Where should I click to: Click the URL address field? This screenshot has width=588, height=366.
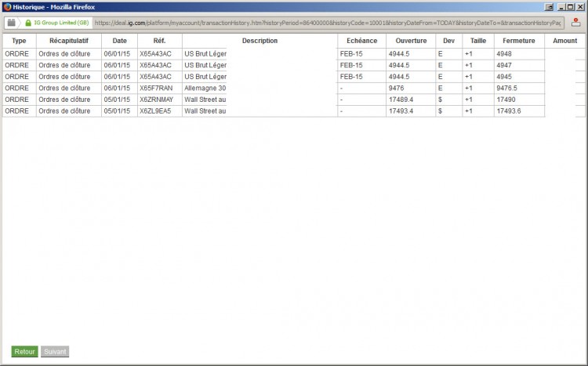pyautogui.click(x=328, y=23)
